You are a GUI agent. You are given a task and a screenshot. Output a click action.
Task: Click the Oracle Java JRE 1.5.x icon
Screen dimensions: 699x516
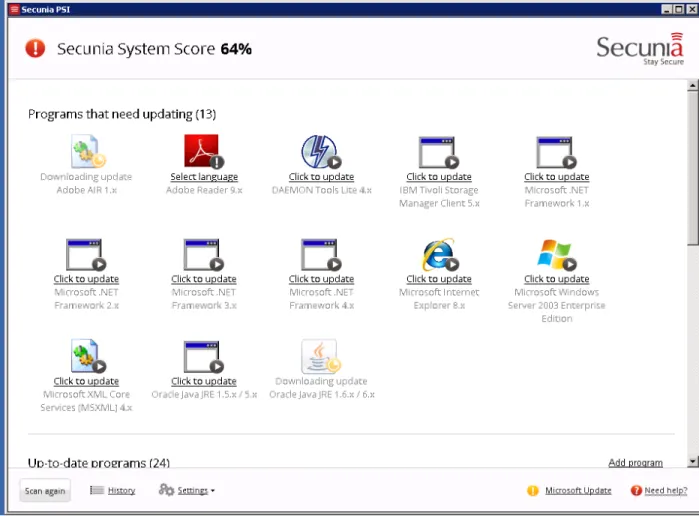pos(204,356)
